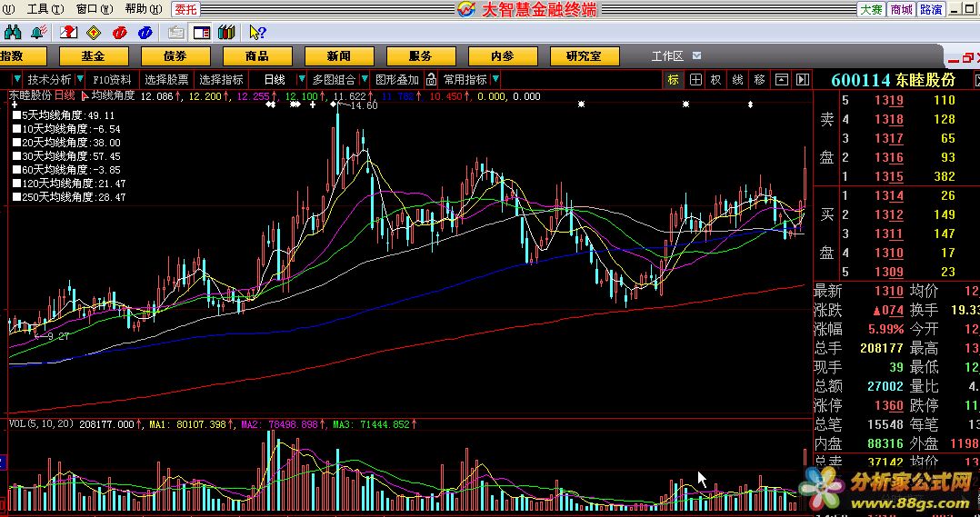Click the red triangle before 均线角度
Viewport: 980px width, 517px height.
pyautogui.click(x=85, y=96)
